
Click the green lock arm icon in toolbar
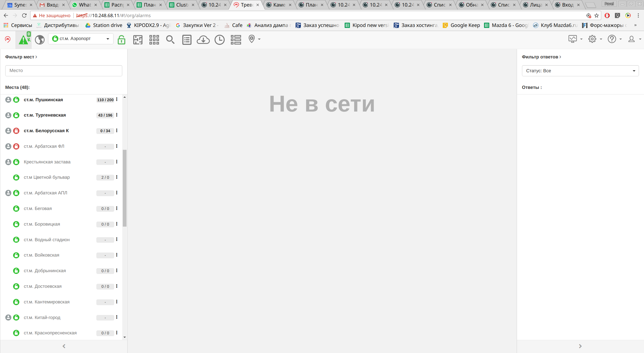122,40
